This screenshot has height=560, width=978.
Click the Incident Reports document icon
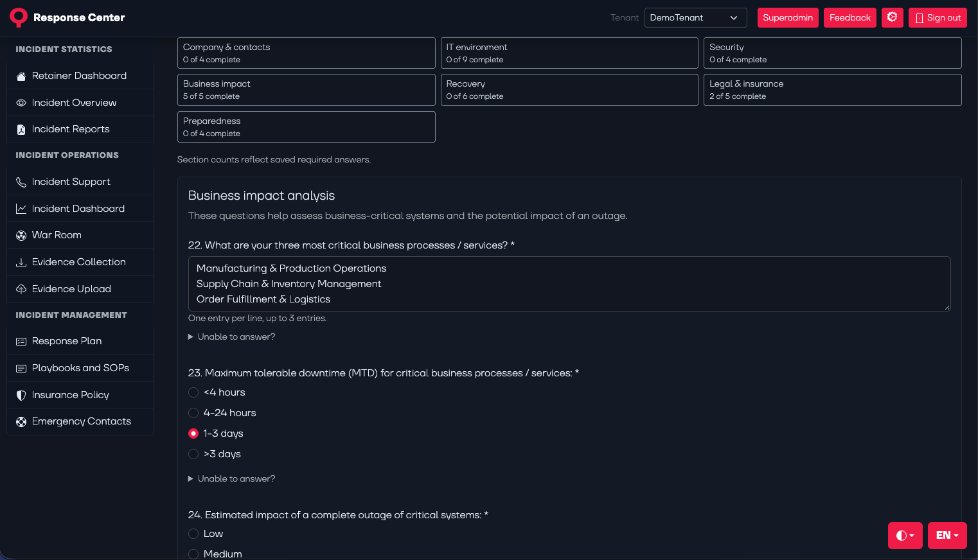click(21, 130)
